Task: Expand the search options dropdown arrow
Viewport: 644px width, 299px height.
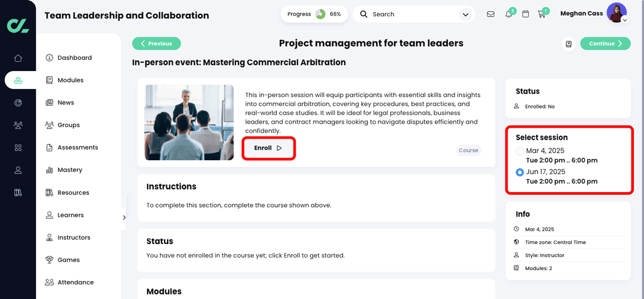Action: [x=465, y=15]
